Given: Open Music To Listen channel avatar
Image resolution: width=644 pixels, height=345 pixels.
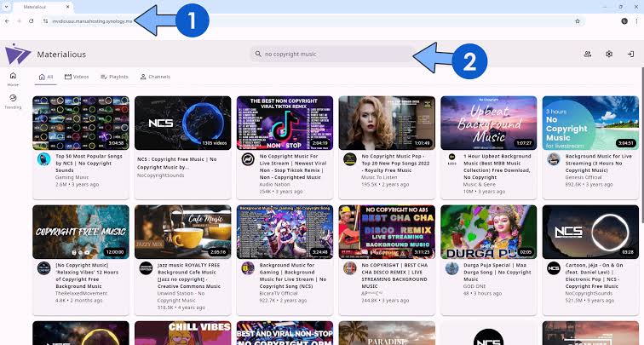Looking at the screenshot, I should pos(350,159).
